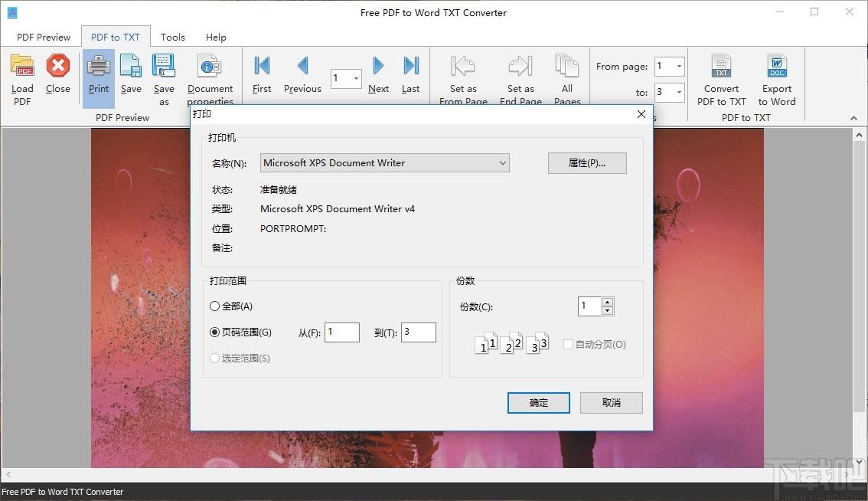The width and height of the screenshot is (868, 501).
Task: Click Set as End Page icon
Action: tap(520, 66)
